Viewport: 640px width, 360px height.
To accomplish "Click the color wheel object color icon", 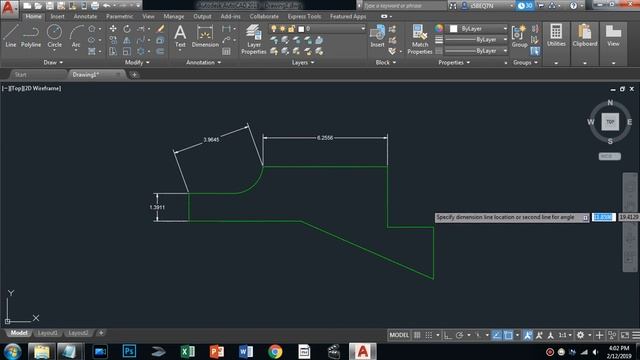I will (439, 29).
